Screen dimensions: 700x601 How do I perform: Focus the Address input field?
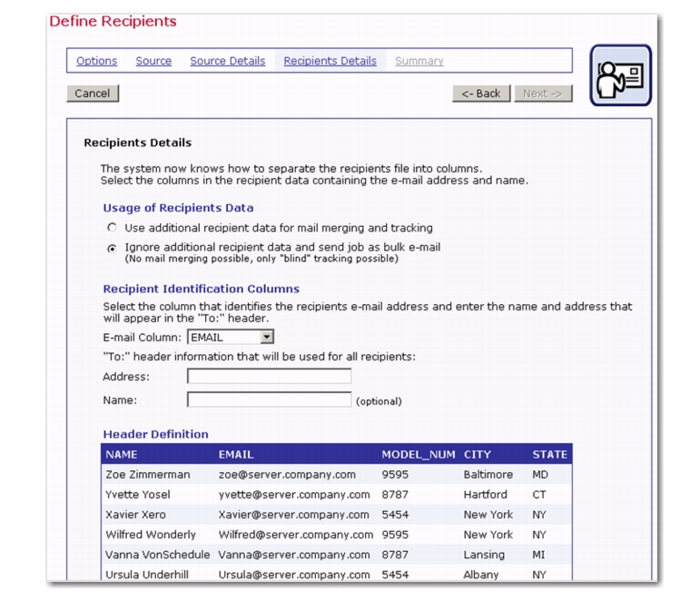coord(270,377)
